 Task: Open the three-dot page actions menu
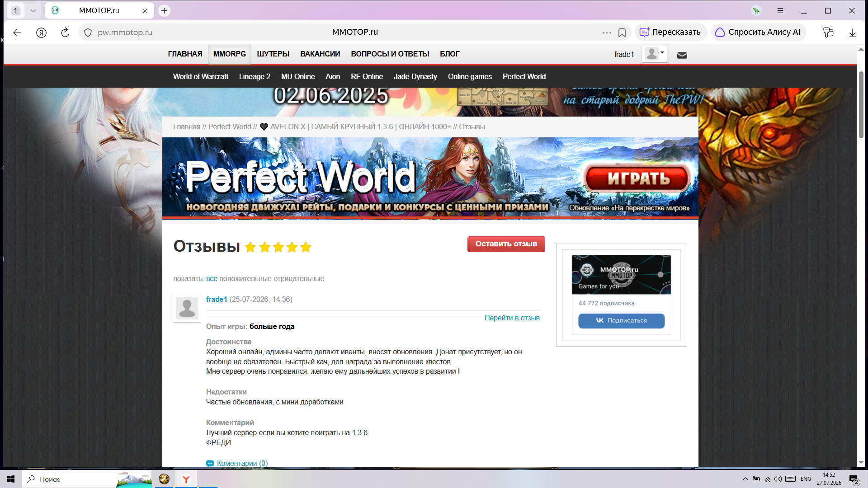(607, 33)
